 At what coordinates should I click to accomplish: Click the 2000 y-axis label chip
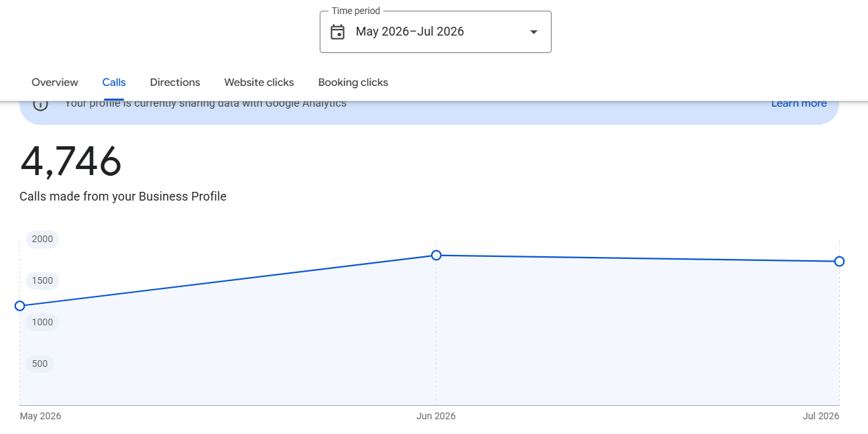(42, 239)
